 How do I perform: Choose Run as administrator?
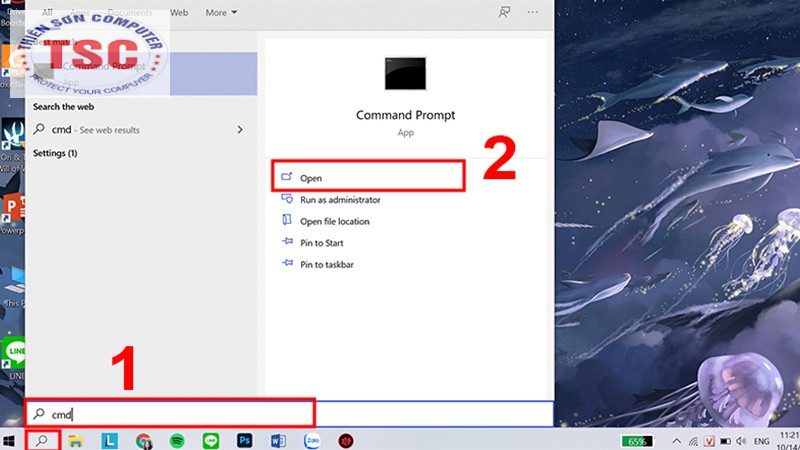coord(340,199)
